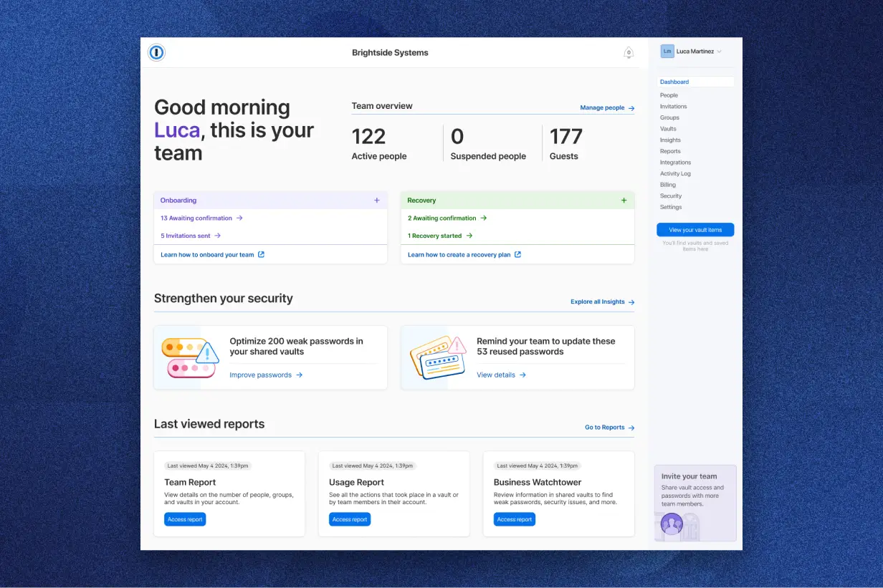Go to Billing in the sidebar
This screenshot has height=588, width=883.
coord(667,184)
